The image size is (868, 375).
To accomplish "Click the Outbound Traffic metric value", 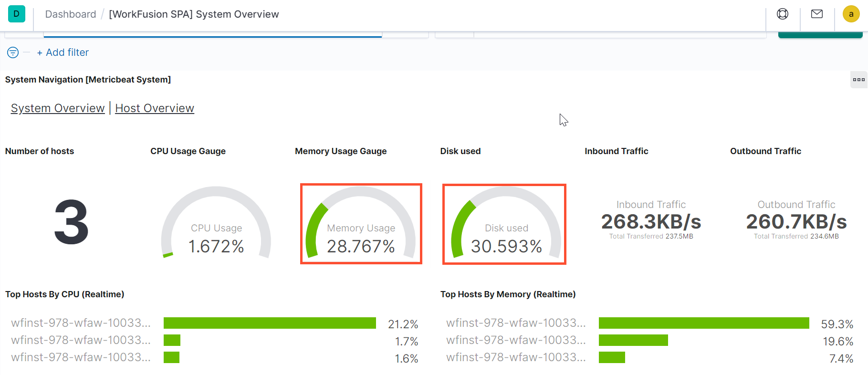I will tap(796, 222).
